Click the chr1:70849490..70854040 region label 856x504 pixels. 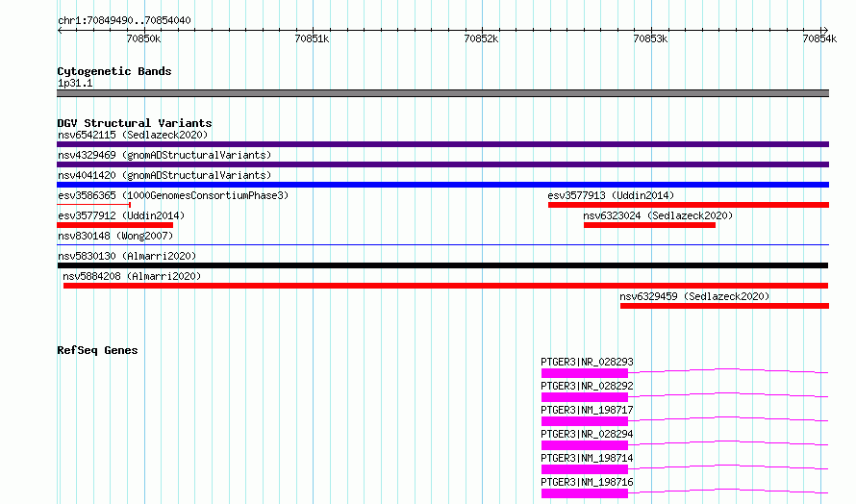[124, 21]
